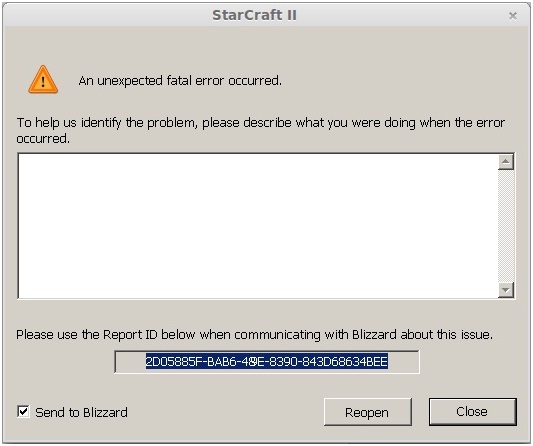Viewport: 533px width, 446px height.
Task: Click the "Please use the Report ID below" text
Action: tap(254, 335)
